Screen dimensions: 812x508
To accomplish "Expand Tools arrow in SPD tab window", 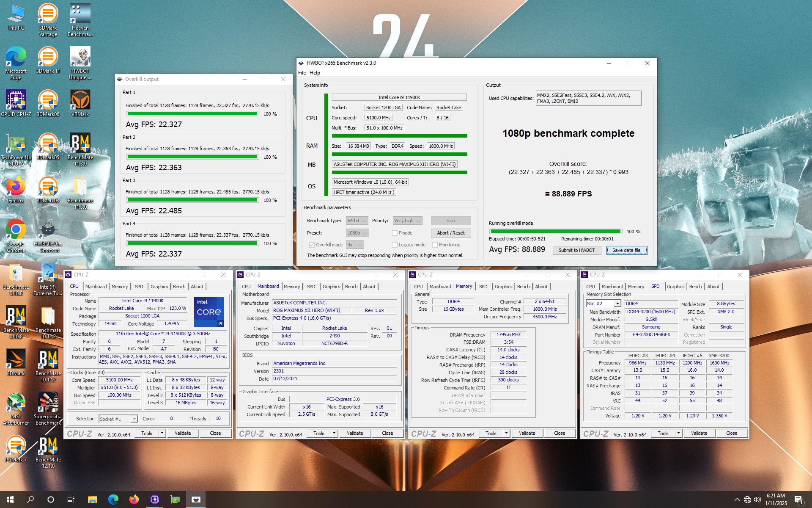I will pyautogui.click(x=678, y=433).
